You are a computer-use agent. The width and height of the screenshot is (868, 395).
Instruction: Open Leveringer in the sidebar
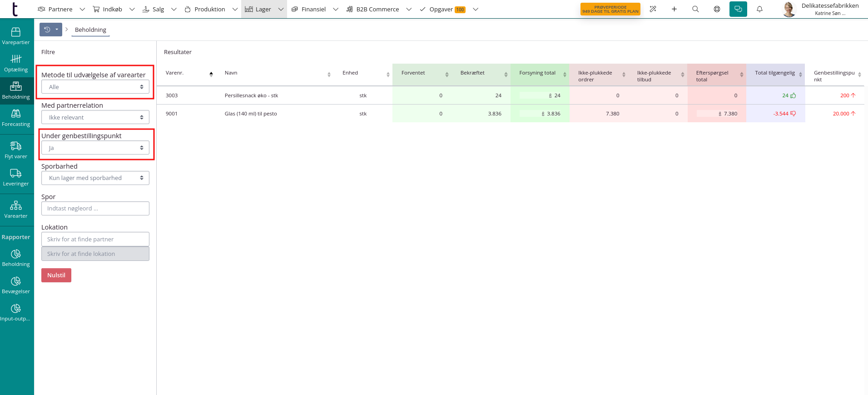click(x=16, y=177)
